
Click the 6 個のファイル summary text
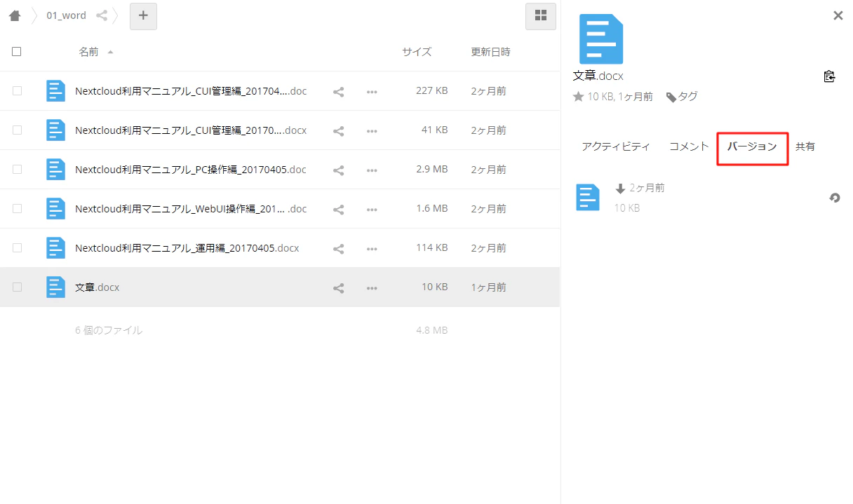click(x=109, y=330)
